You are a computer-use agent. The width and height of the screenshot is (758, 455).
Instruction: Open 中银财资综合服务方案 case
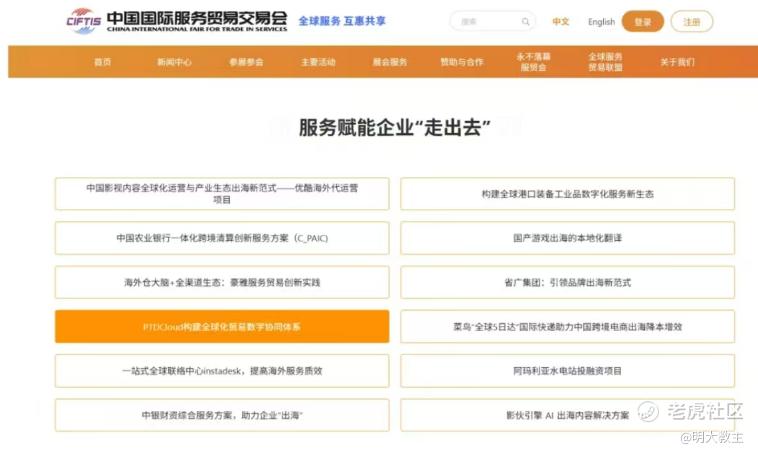pos(222,415)
